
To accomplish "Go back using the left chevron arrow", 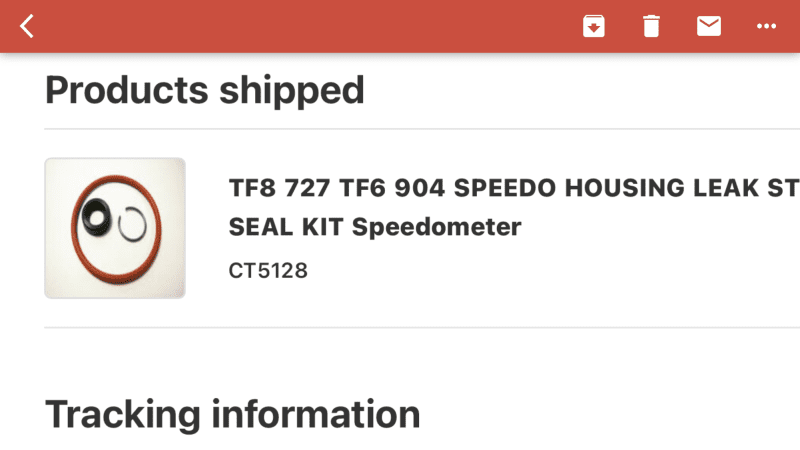I will click(x=27, y=26).
